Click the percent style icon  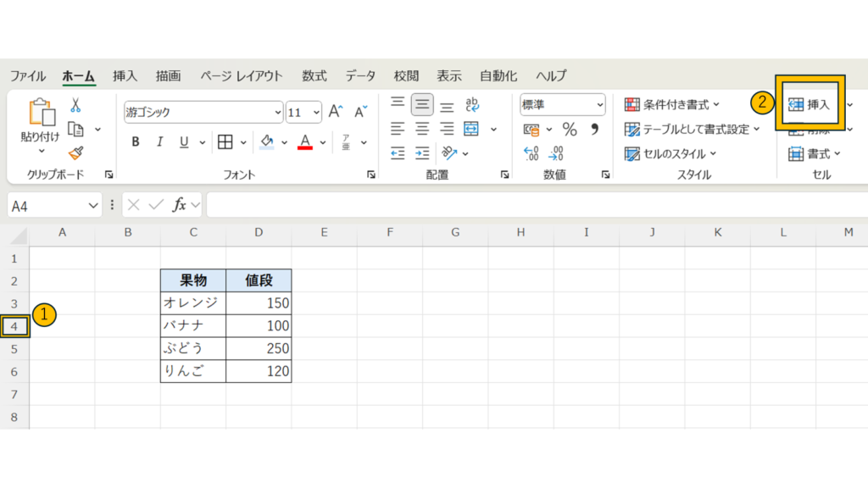[570, 130]
